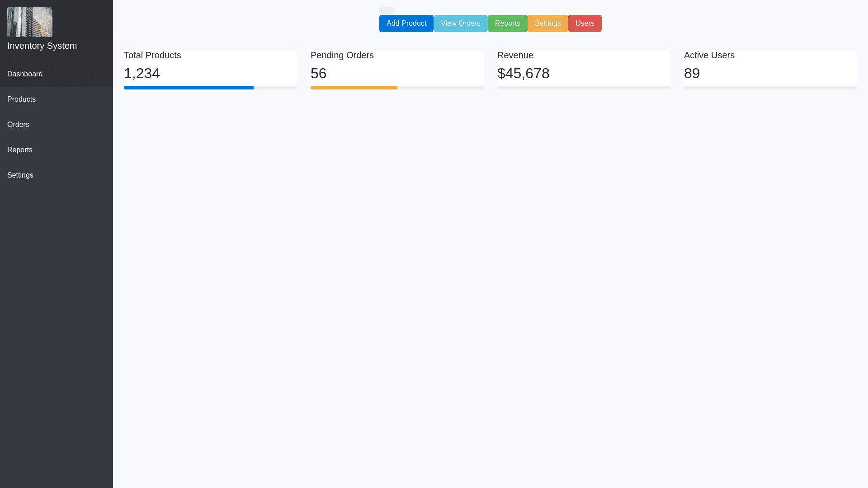Image resolution: width=868 pixels, height=488 pixels.
Task: Open Reports in the left sidebar
Action: pyautogui.click(x=20, y=150)
